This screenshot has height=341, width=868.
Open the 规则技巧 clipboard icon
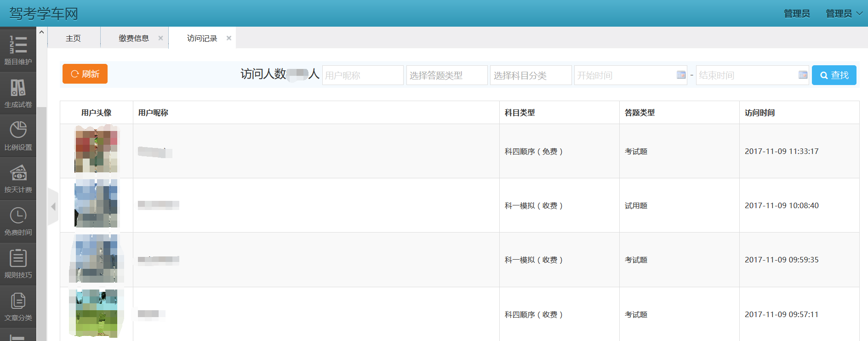[18, 258]
